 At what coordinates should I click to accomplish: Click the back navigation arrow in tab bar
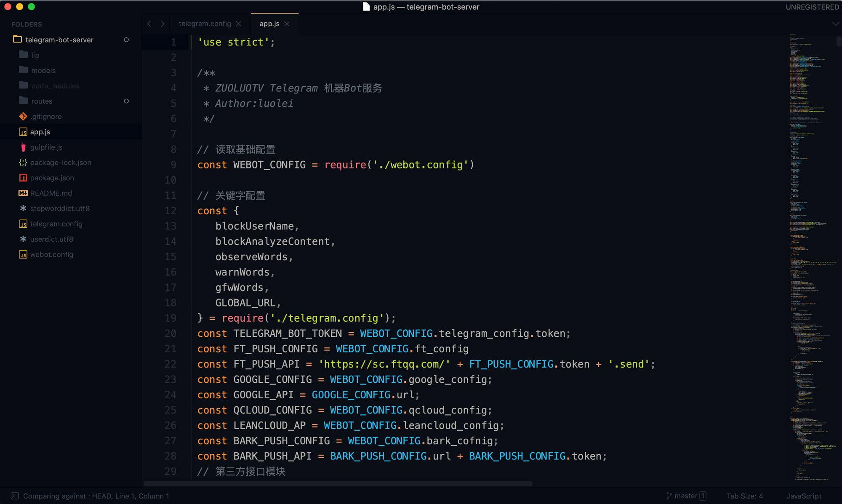149,24
